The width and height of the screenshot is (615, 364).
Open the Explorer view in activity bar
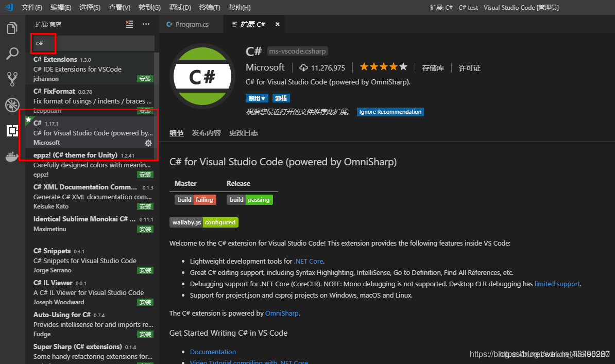12,28
